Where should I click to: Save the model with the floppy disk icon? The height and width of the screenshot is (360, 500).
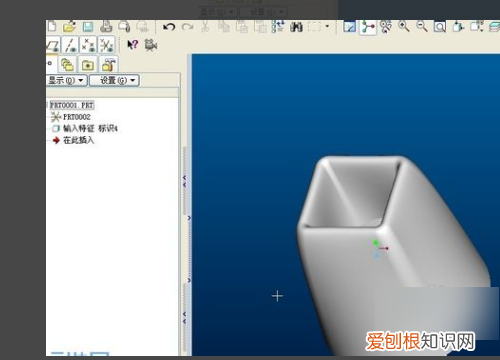pyautogui.click(x=88, y=27)
